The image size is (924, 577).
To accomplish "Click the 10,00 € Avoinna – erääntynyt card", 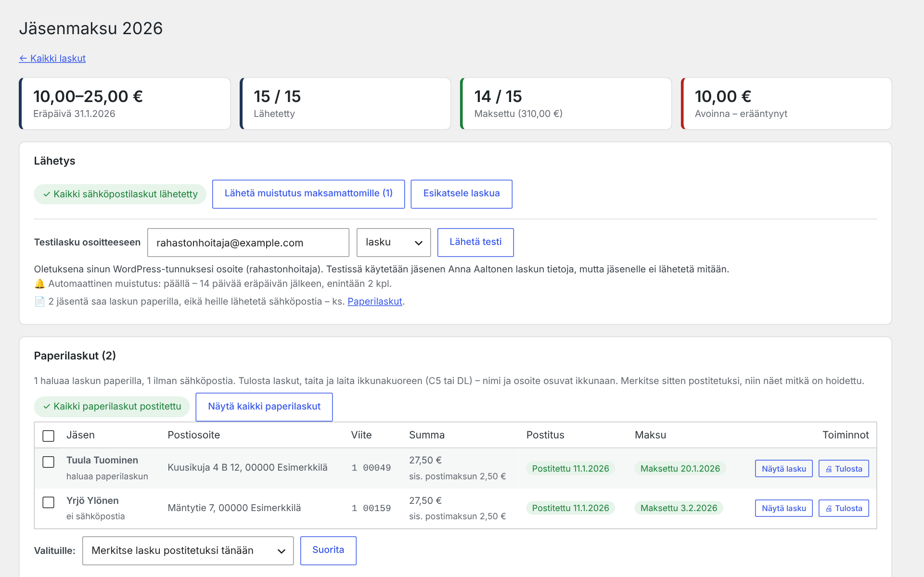I will [x=786, y=103].
